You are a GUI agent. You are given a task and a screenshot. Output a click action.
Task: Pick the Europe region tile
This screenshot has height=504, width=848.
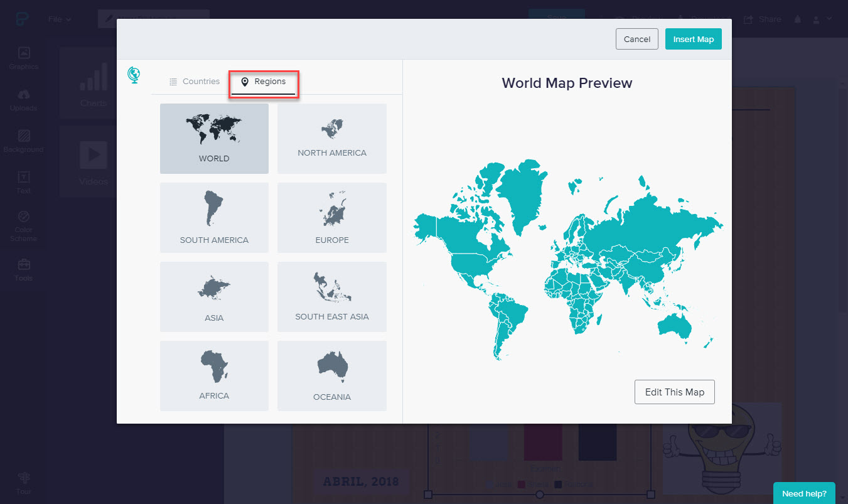coord(332,218)
